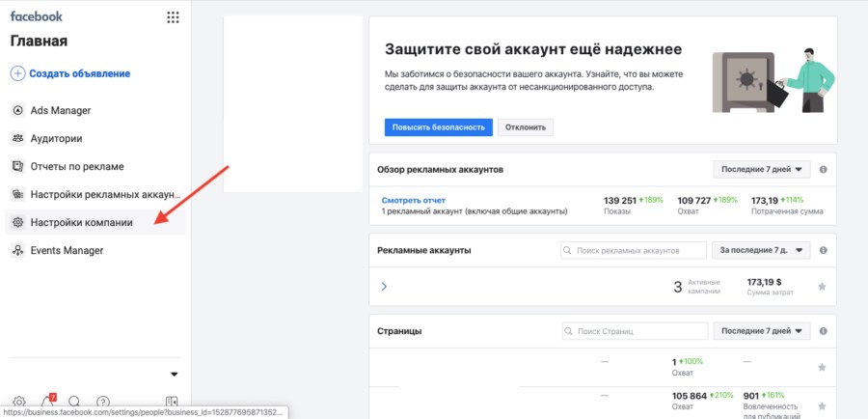Open Настройки рекламных аккаунтов in the sidebar
This screenshot has width=868, height=419.
click(95, 195)
